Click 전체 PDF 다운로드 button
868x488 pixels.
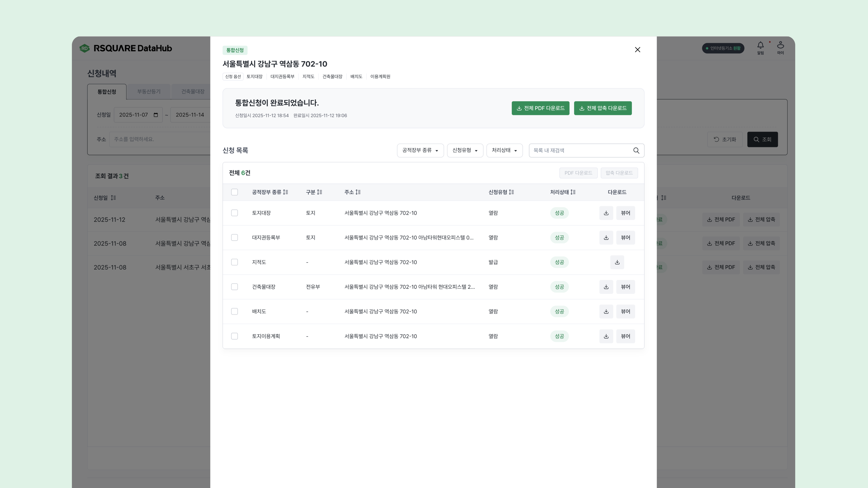pyautogui.click(x=540, y=108)
